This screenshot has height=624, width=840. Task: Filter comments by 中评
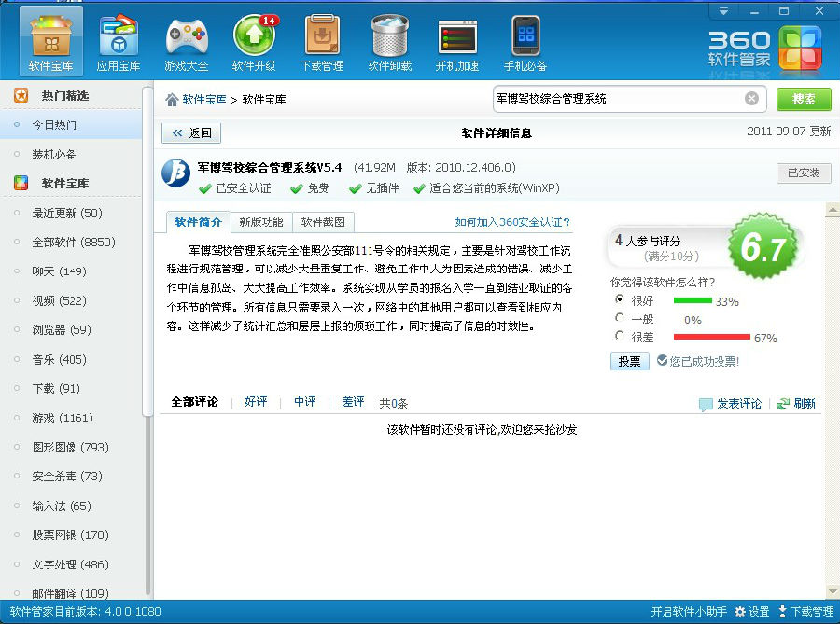(305, 402)
